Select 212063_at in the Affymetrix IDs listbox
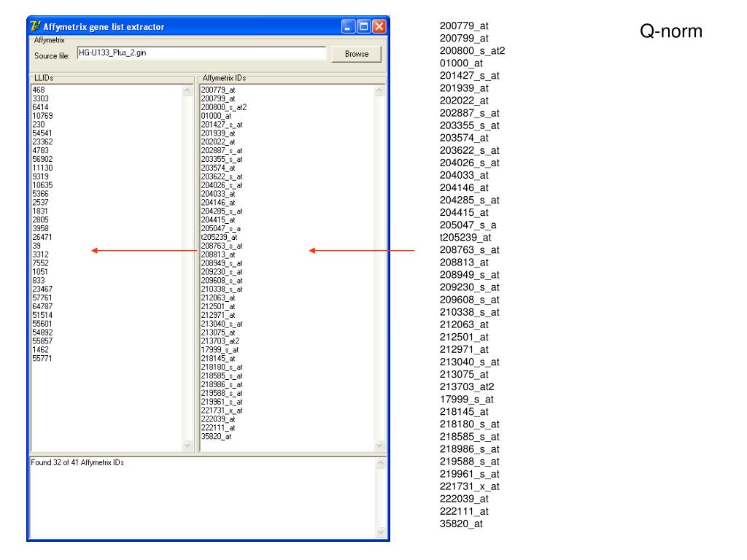This screenshot has width=747, height=560. pos(217,297)
